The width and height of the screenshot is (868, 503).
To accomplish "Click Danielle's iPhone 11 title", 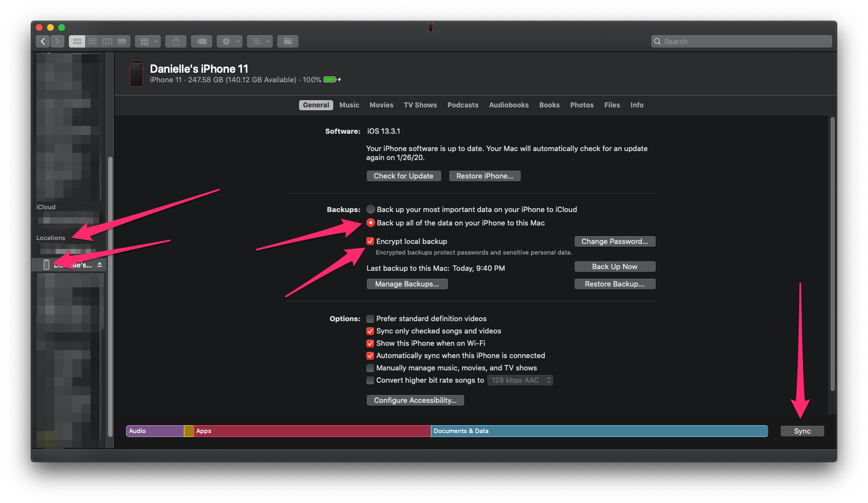I will tap(199, 69).
